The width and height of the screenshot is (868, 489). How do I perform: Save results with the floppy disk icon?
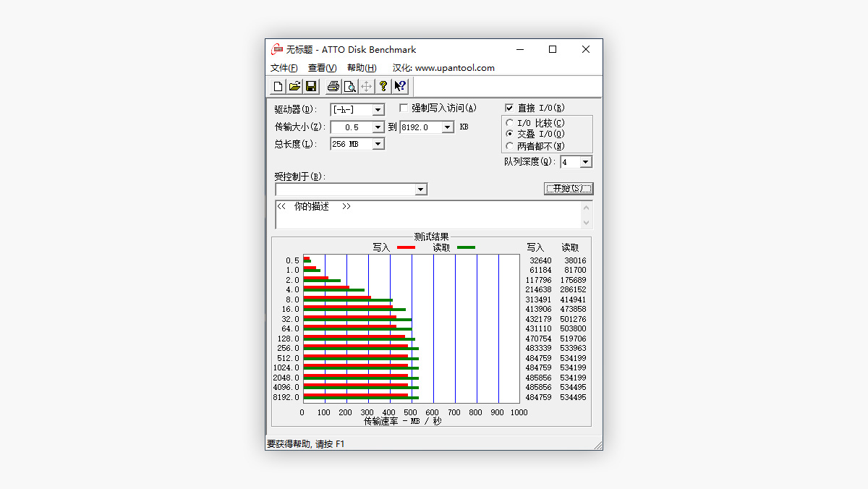(311, 87)
